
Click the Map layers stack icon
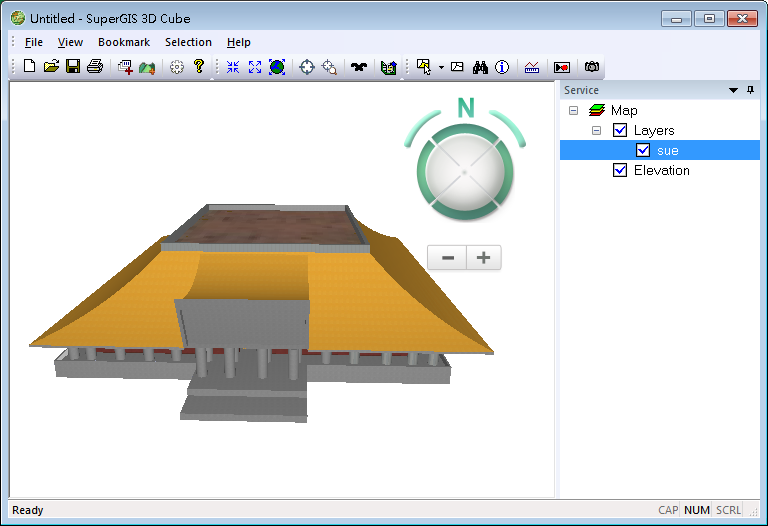click(x=597, y=110)
